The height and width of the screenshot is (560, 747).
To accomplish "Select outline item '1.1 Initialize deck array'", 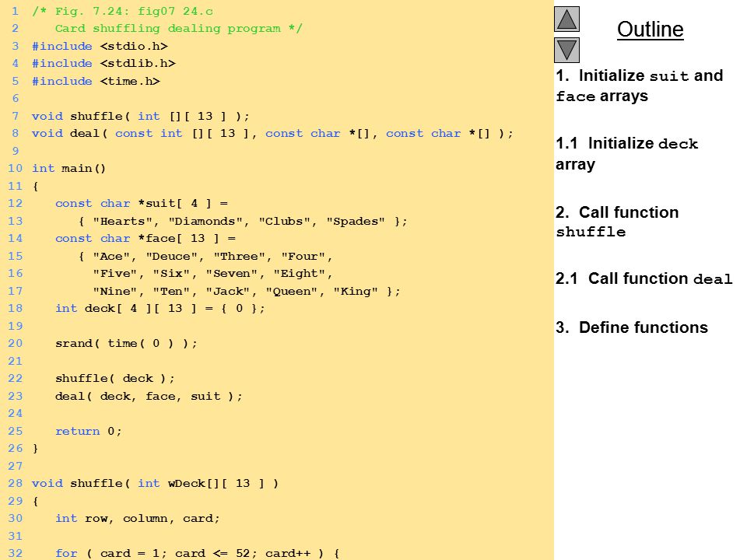I will point(627,153).
